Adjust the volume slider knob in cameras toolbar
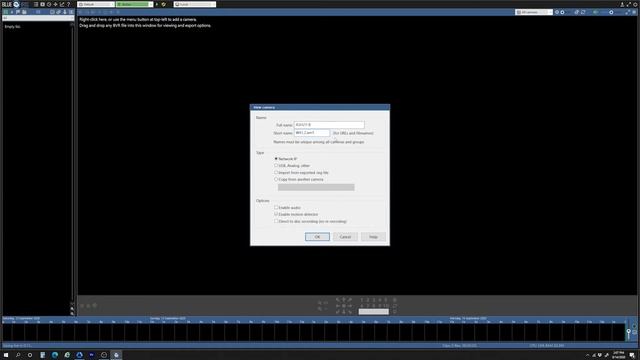The image size is (640, 360). (x=611, y=12)
